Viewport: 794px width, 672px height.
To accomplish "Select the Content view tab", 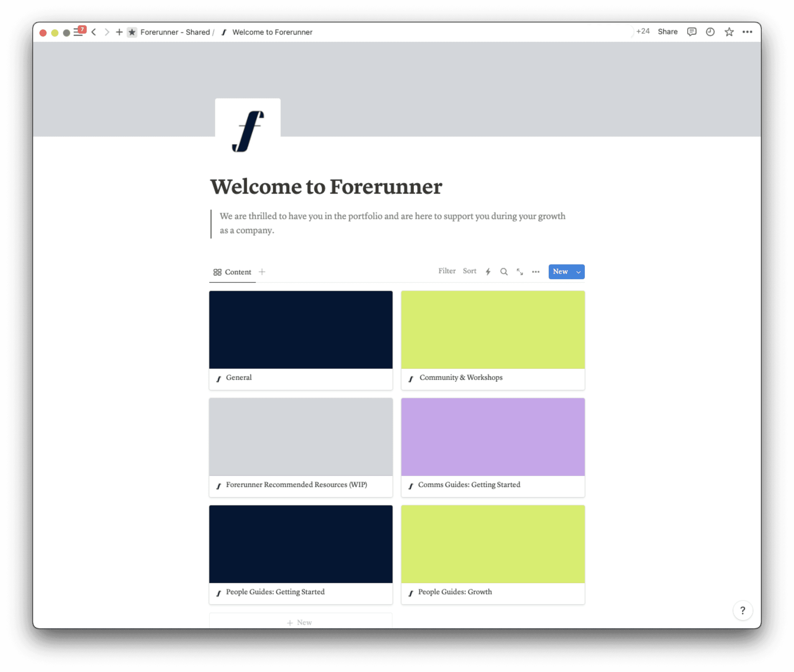I will 233,272.
